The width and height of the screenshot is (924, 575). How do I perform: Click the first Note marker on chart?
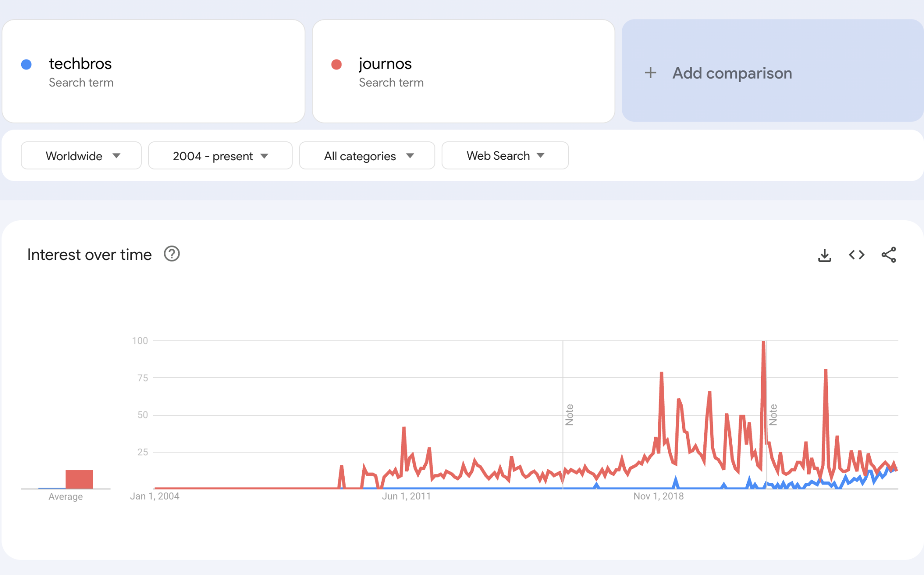[x=569, y=414]
